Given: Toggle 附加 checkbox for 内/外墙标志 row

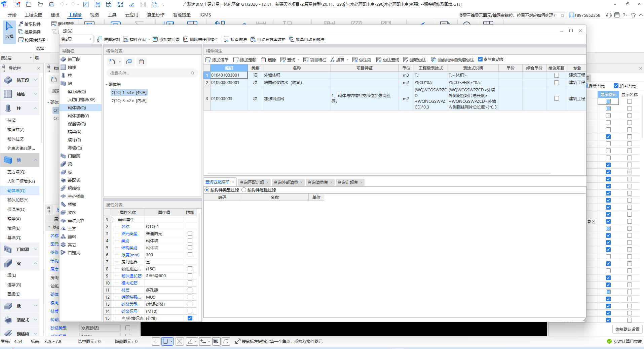Looking at the screenshot, I should 190,318.
